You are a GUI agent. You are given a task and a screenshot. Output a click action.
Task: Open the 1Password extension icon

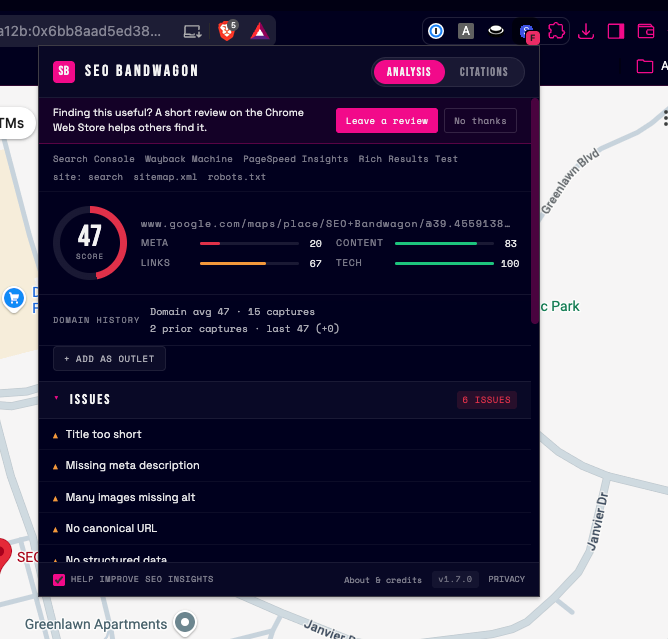[x=436, y=31]
